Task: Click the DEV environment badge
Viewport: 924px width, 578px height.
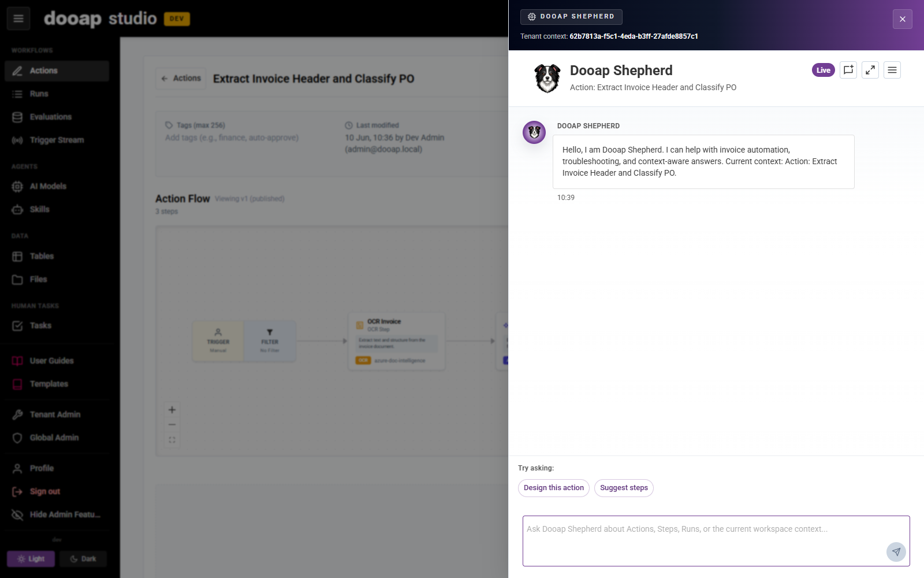Action: point(177,18)
